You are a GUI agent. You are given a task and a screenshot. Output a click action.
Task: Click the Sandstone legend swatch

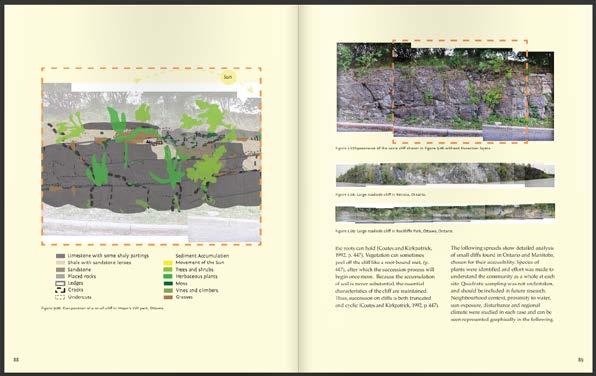point(60,270)
